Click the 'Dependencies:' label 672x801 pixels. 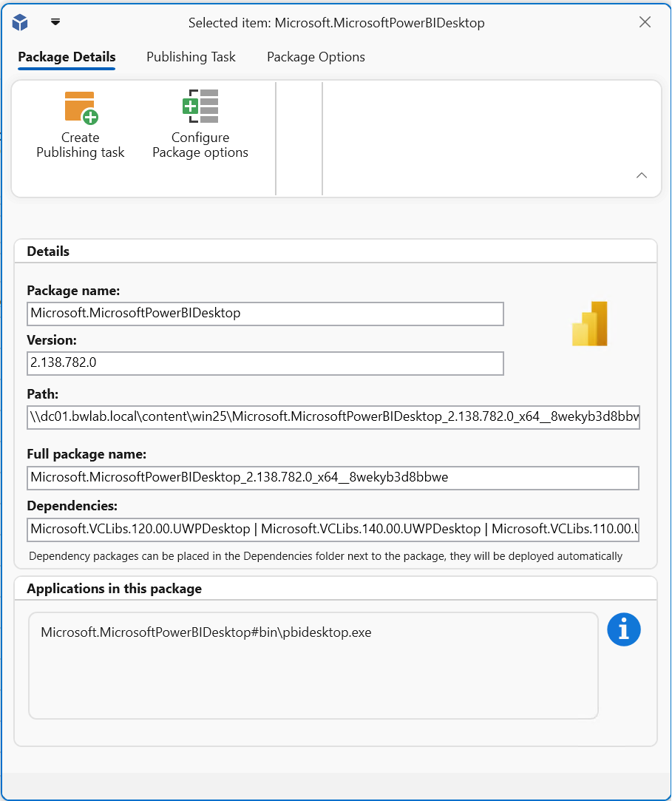pos(72,506)
